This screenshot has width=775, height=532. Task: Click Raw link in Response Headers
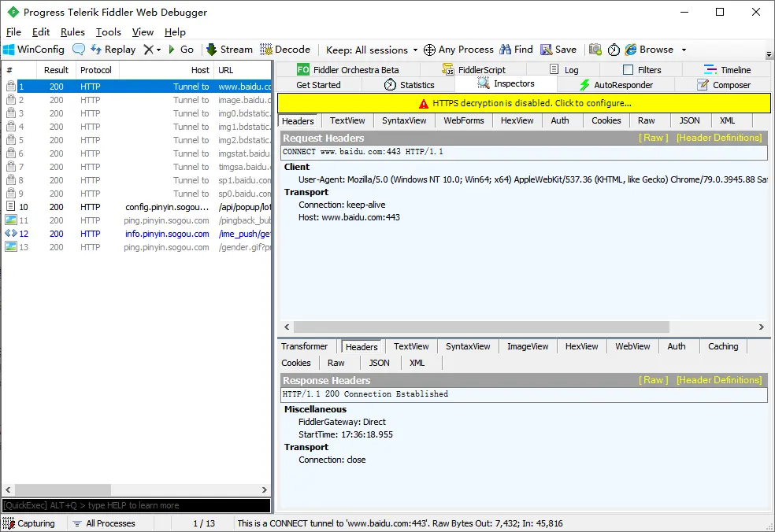[x=653, y=380]
